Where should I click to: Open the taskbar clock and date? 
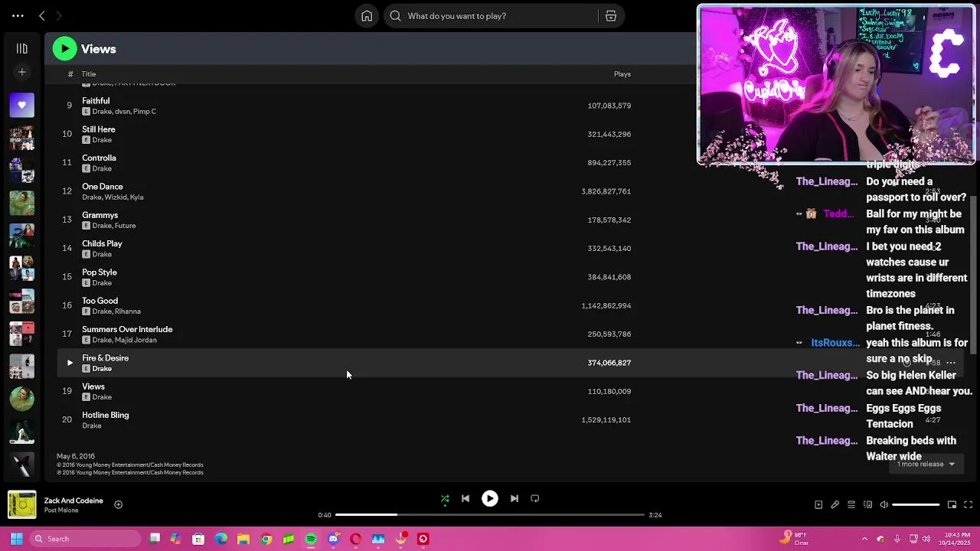coord(951,539)
